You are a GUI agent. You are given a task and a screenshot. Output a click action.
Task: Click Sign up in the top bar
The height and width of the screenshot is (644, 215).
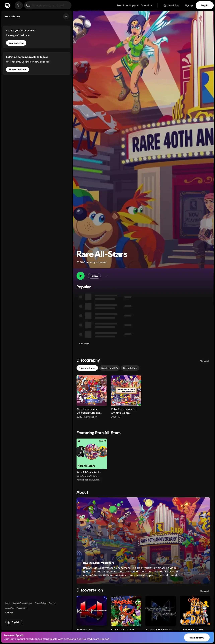(189, 6)
